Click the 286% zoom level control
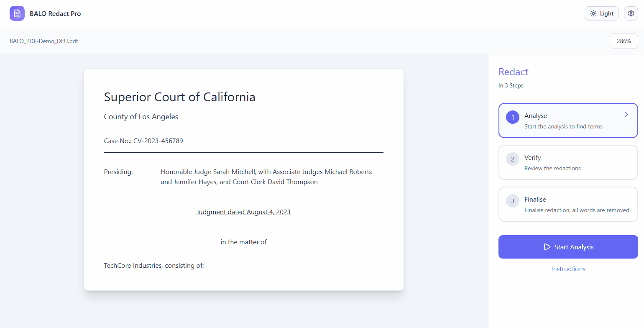The image size is (644, 328). tap(624, 41)
